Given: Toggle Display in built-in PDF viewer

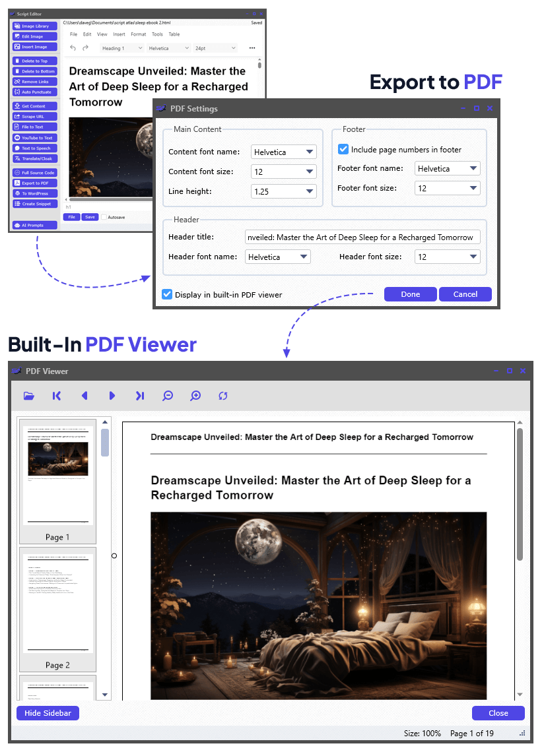Looking at the screenshot, I should tap(167, 294).
